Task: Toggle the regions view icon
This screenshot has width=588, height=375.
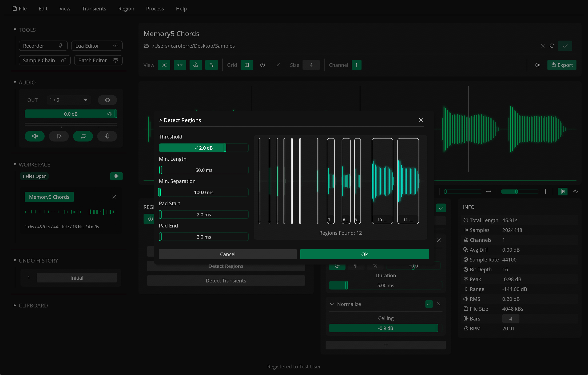Action: coord(164,65)
